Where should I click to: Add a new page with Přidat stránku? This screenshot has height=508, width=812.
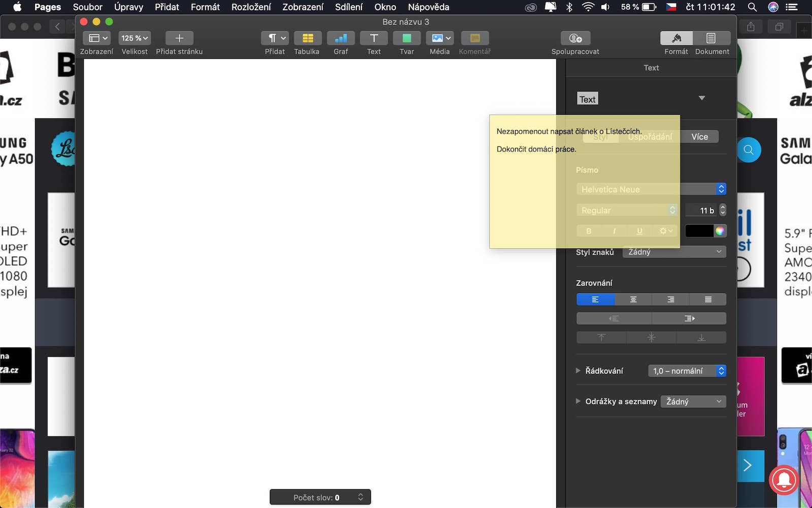pos(179,39)
